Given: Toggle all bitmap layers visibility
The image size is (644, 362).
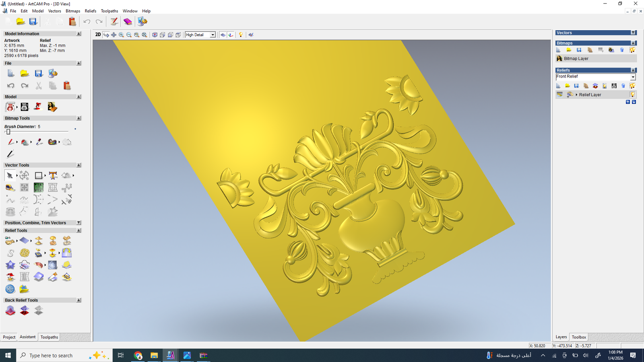Looking at the screenshot, I should pos(632,50).
